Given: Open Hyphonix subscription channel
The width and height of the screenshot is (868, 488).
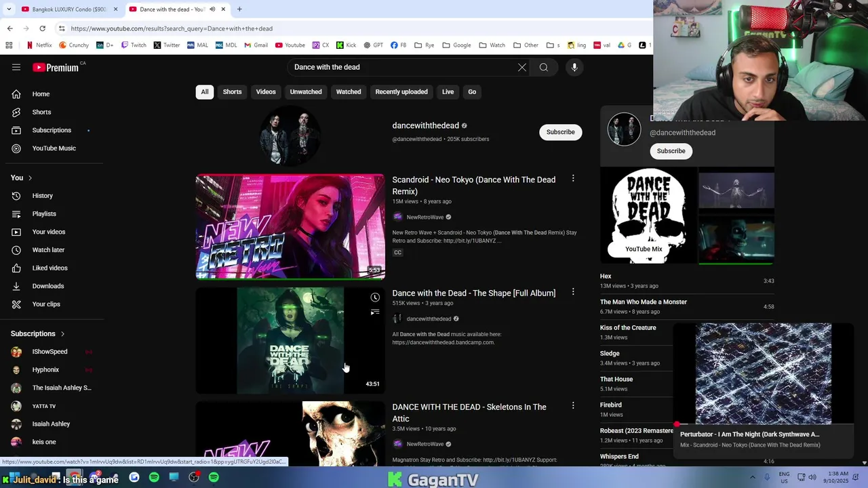Looking at the screenshot, I should coord(45,369).
